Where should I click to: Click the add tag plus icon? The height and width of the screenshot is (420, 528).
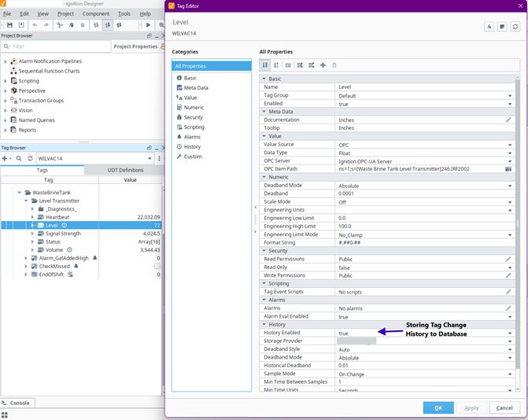point(5,158)
